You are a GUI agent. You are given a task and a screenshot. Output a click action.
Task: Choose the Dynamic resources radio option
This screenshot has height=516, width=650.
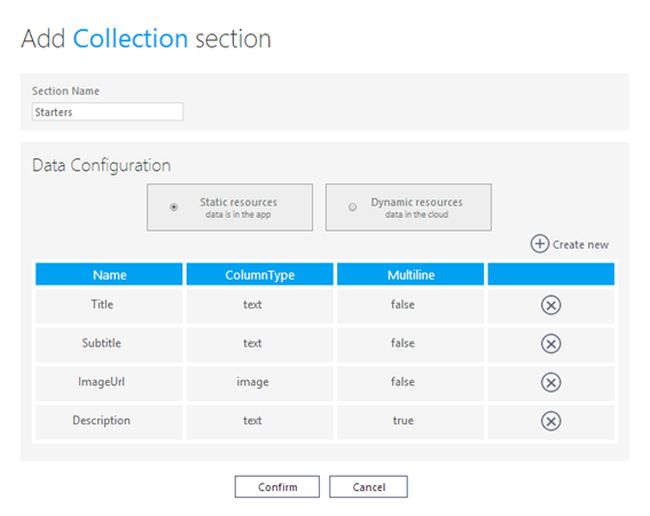pyautogui.click(x=352, y=207)
